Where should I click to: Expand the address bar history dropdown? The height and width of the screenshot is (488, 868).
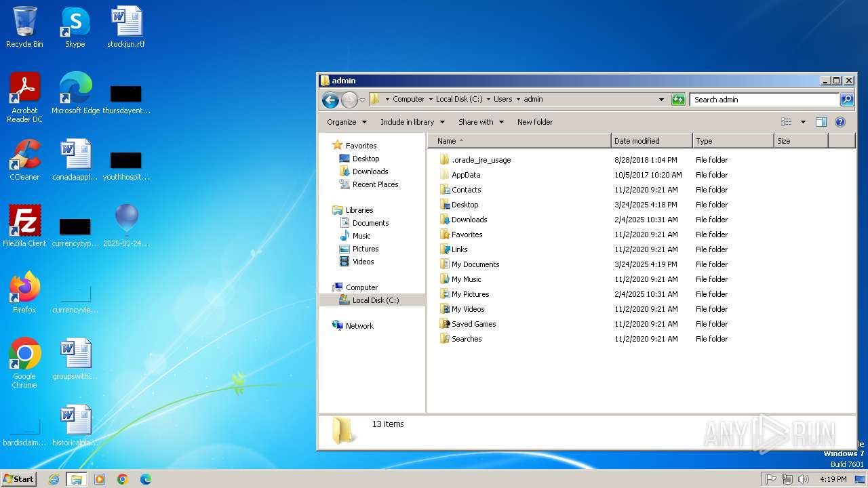661,100
